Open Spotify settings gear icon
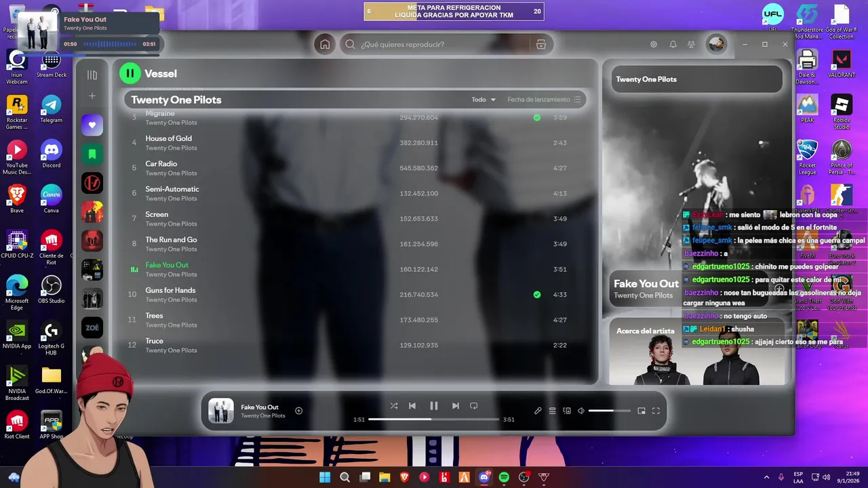This screenshot has height=488, width=868. (x=654, y=44)
